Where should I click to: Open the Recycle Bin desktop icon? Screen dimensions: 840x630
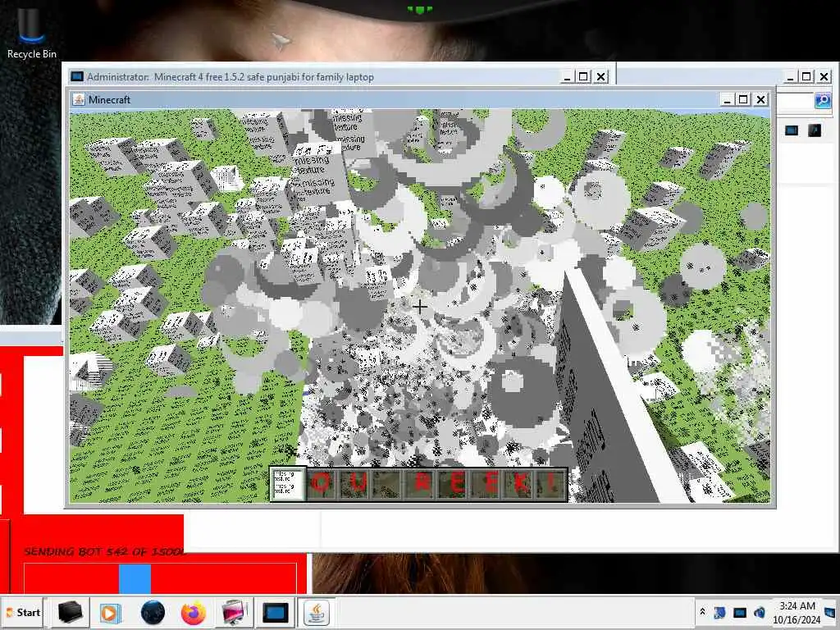coord(31,34)
